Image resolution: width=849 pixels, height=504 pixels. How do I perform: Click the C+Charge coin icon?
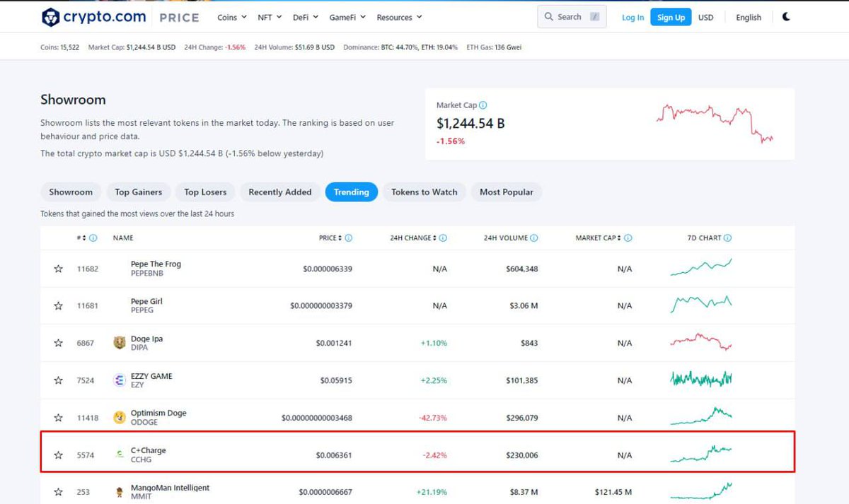[120, 455]
